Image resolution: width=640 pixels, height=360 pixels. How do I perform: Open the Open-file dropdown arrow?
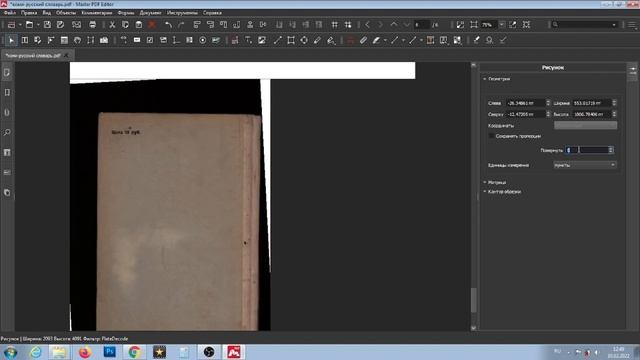point(38,25)
